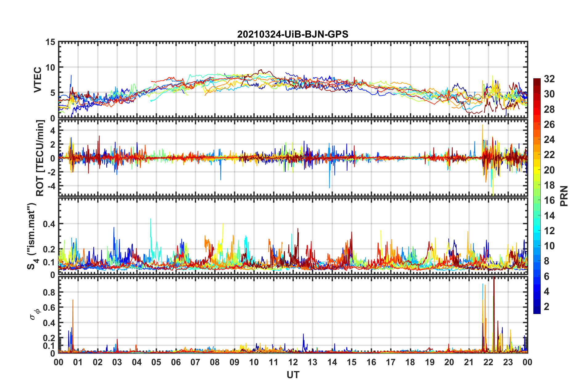
Task: Select x-axis hour tick 21
Action: pyautogui.click(x=469, y=362)
